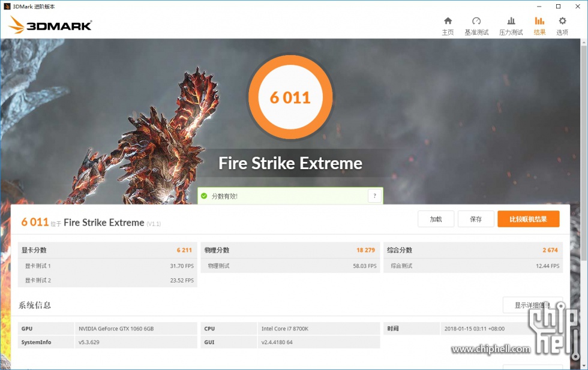Click the 显示详细信息 button

533,305
